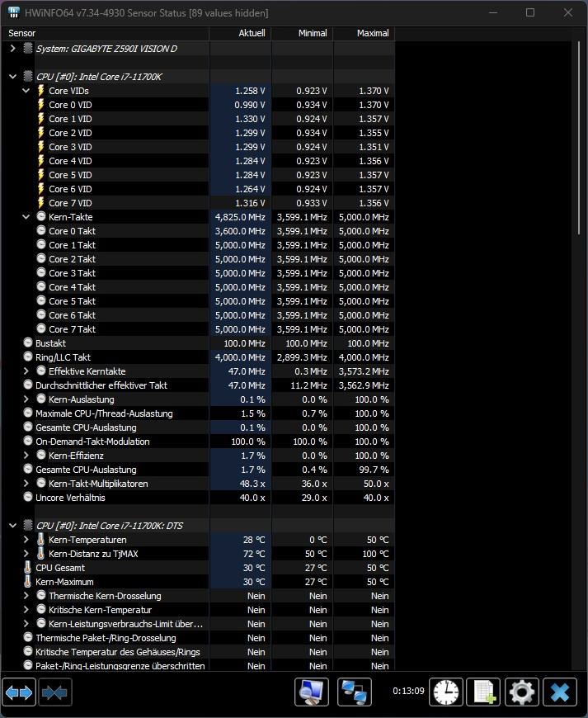Click the start logging document icon
Screen dimensions: 588x718
tap(483, 692)
